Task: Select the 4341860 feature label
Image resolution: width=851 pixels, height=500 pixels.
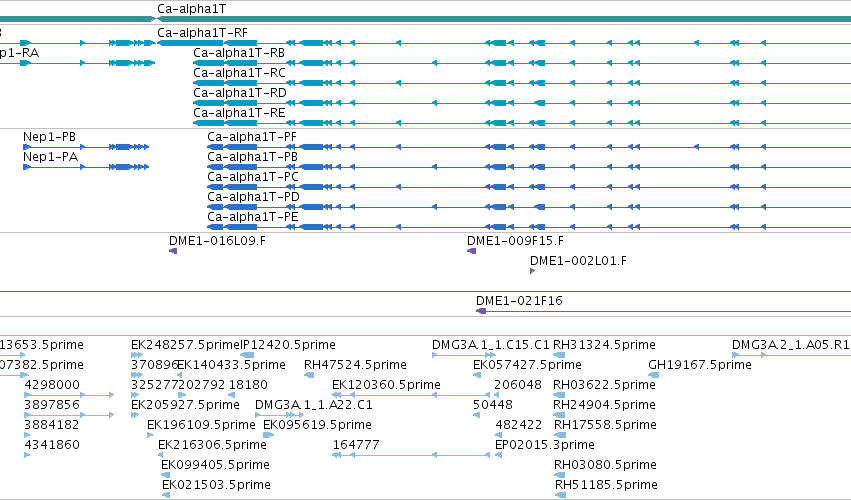Action: pos(52,446)
